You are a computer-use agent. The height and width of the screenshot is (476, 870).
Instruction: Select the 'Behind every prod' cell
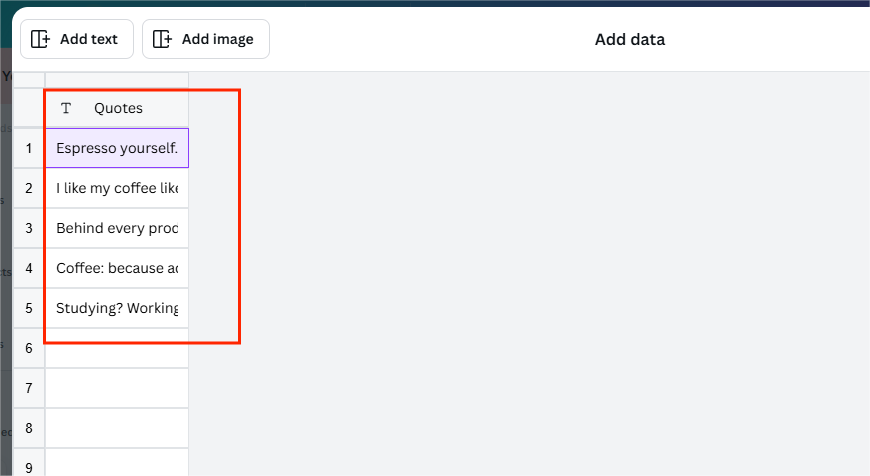pos(117,228)
